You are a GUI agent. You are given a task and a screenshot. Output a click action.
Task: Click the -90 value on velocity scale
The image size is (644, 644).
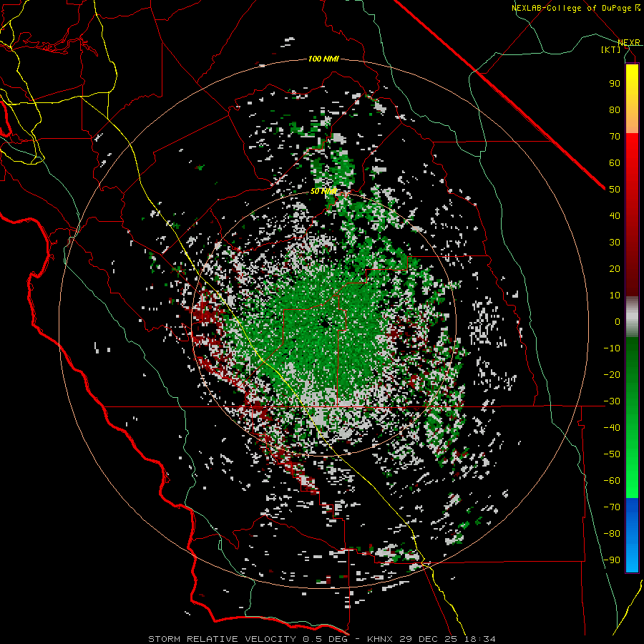(x=612, y=560)
